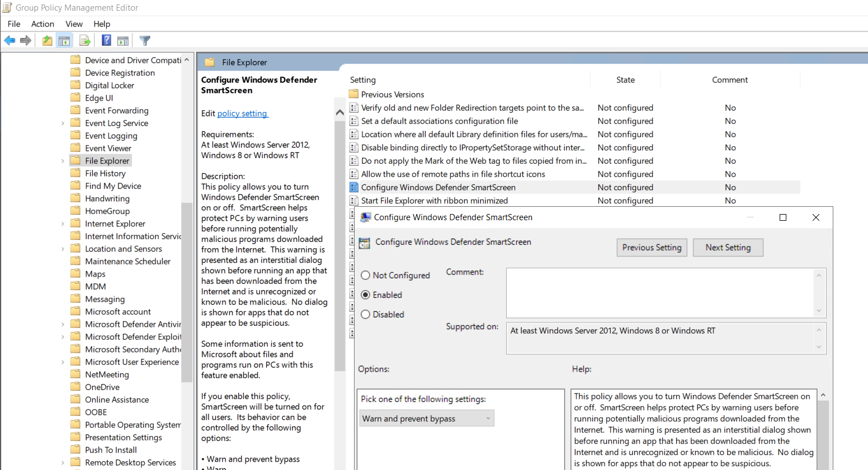Click the Filter funnel toolbar icon
Viewport: 868px width, 470px height.
(x=145, y=40)
